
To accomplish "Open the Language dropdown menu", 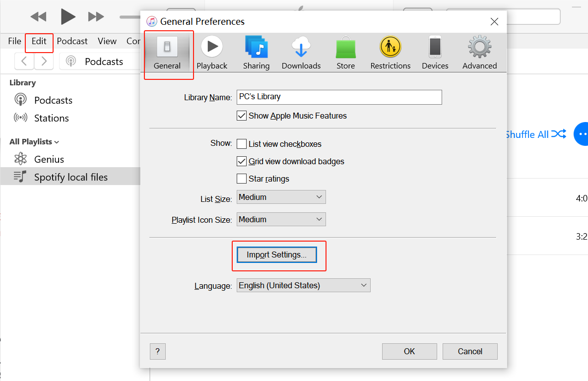I will [303, 285].
